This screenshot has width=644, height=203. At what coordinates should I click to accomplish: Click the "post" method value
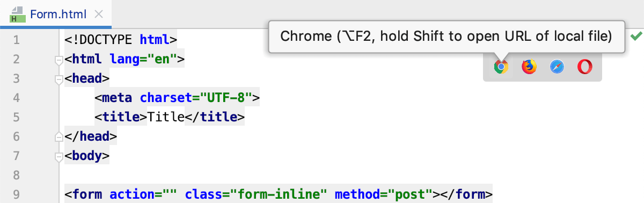pos(411,194)
